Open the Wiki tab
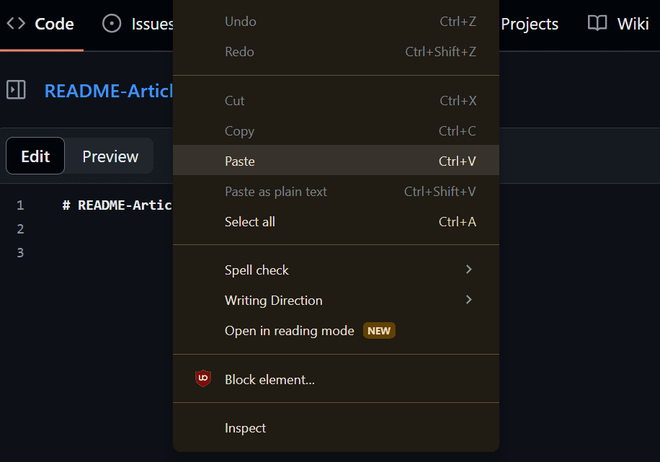The width and height of the screenshot is (660, 462). [632, 24]
